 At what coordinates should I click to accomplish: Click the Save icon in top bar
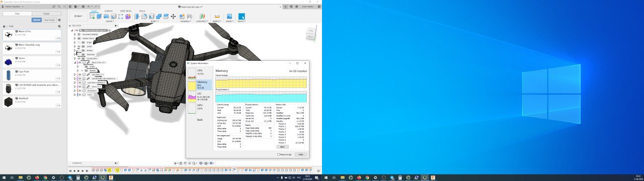click(x=83, y=7)
